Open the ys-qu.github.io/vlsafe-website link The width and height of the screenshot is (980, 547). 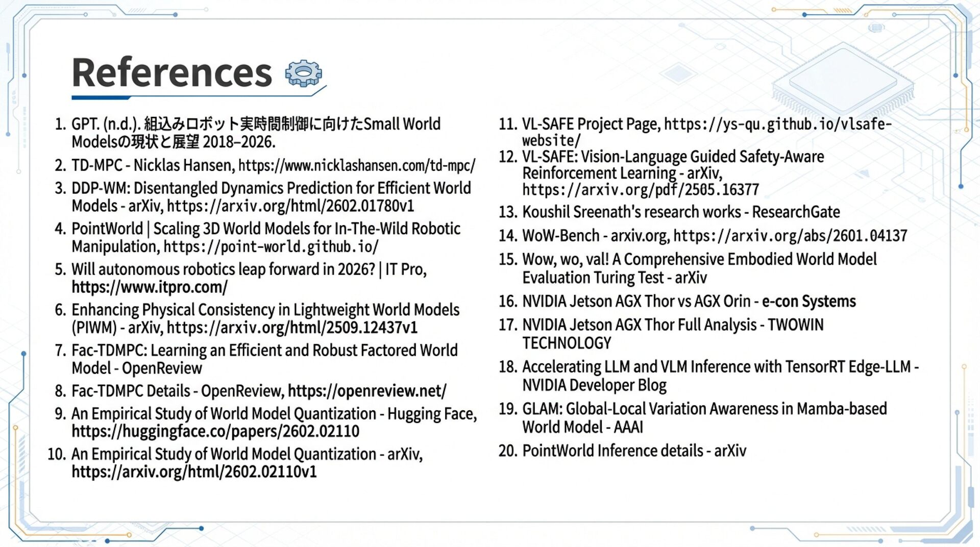click(x=707, y=132)
